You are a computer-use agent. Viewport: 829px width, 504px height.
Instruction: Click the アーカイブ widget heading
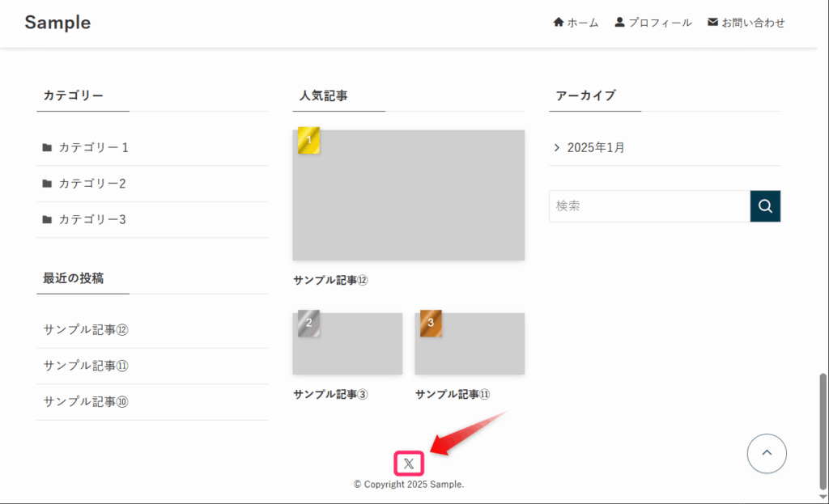coord(586,95)
